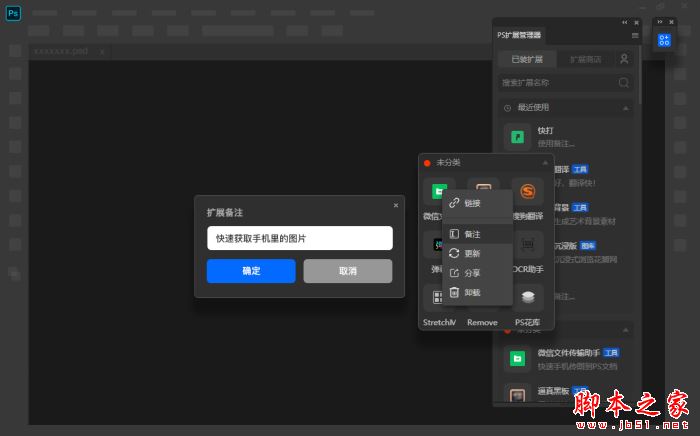Collapse the lower 未分类 section in list
Screen dimensions: 700x436
[625, 331]
